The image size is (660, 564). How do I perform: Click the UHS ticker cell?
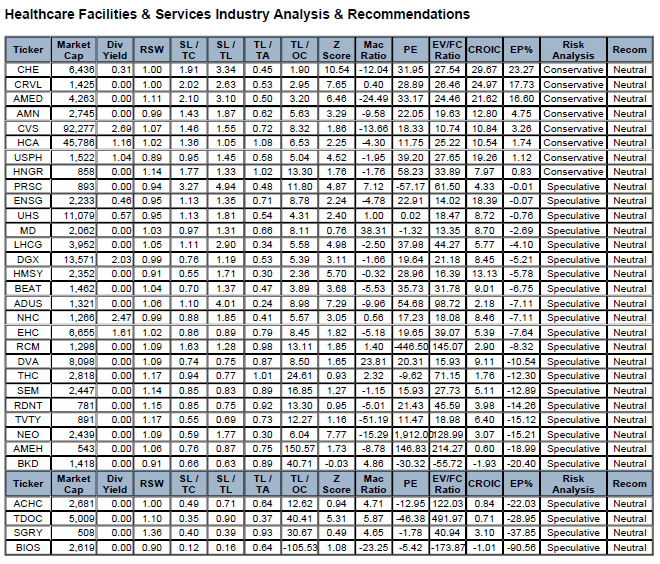28,215
